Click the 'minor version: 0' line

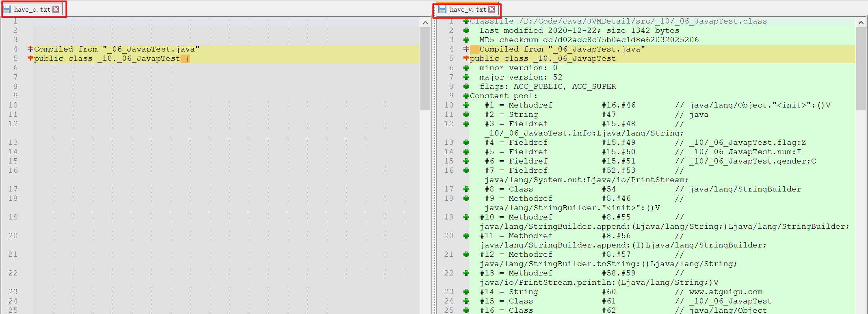pos(518,68)
